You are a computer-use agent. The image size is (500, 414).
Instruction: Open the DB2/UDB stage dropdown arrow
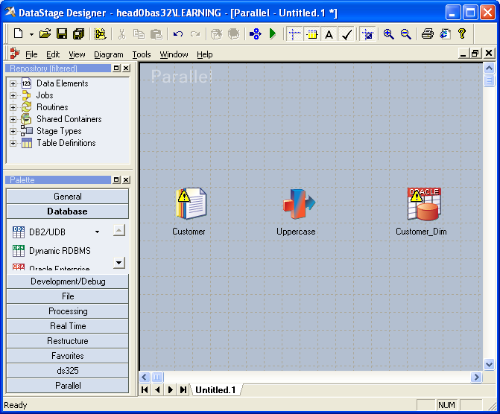coord(97,232)
